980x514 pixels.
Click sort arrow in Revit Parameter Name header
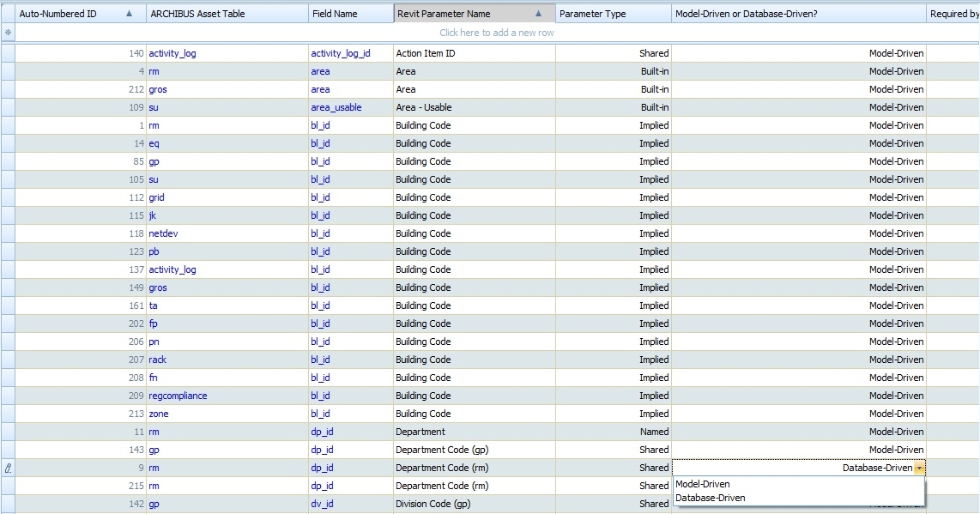[x=538, y=14]
